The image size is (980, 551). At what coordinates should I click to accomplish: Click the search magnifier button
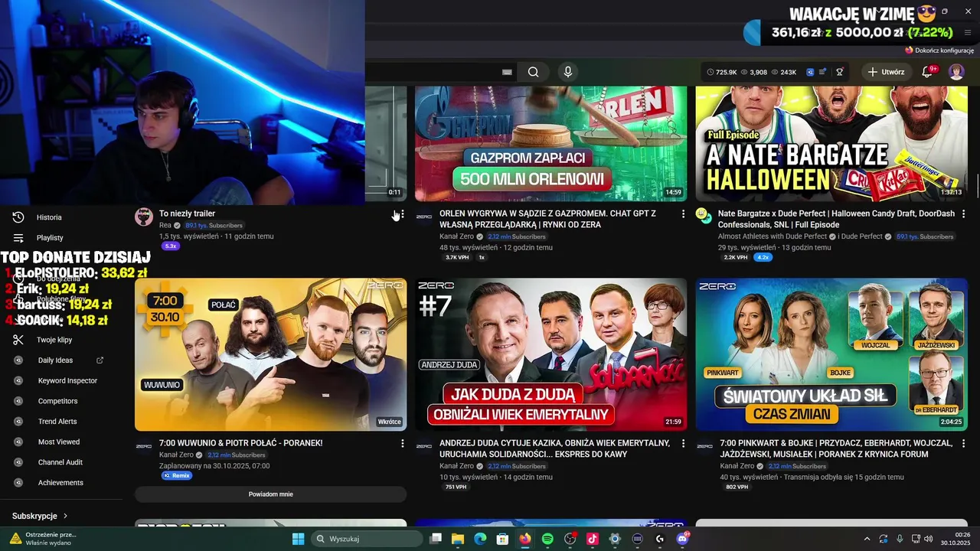[x=534, y=72]
